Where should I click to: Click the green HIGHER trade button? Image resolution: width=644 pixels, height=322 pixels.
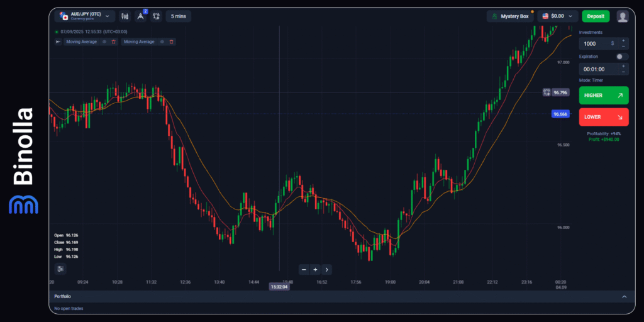[x=603, y=96]
